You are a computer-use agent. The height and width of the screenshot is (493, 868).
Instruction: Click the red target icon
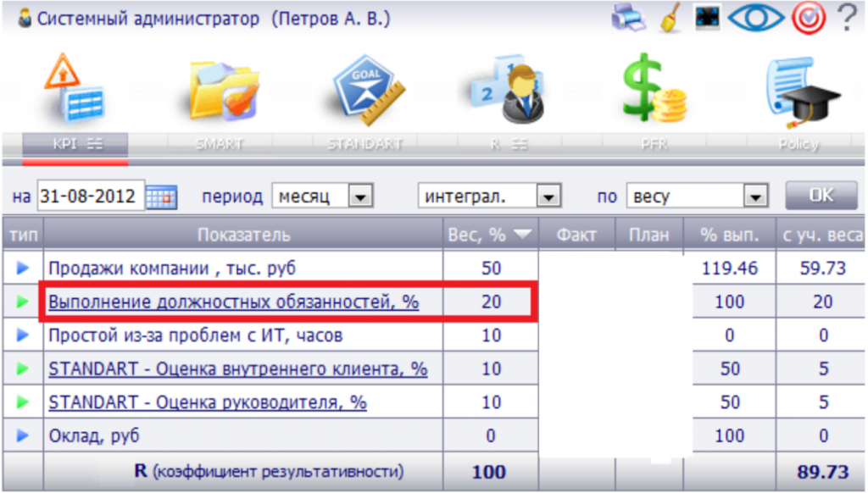pos(808,18)
